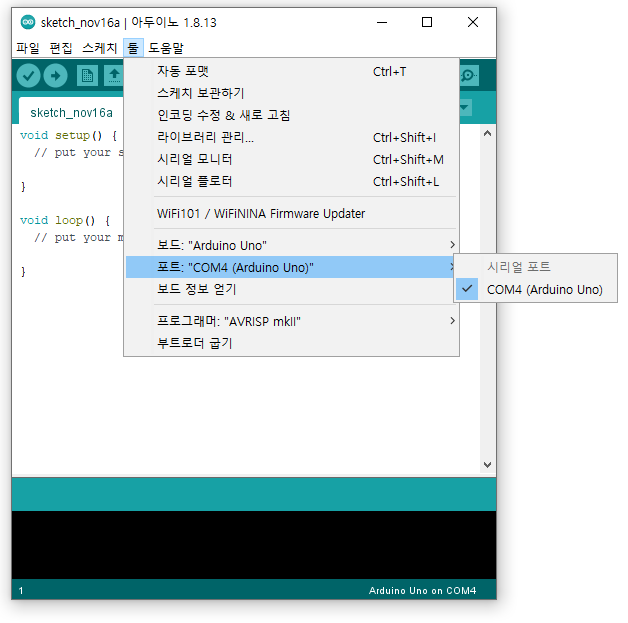The image size is (628, 623).
Task: Launch WiFi101 / WiFiNINA Firmware Updater
Action: (x=292, y=213)
